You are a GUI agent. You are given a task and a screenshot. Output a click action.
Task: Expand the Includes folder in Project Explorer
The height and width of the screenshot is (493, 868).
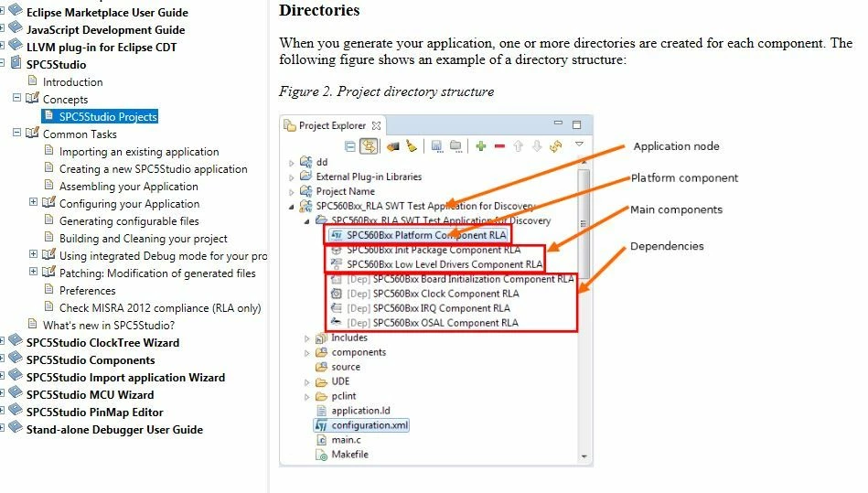tap(306, 338)
